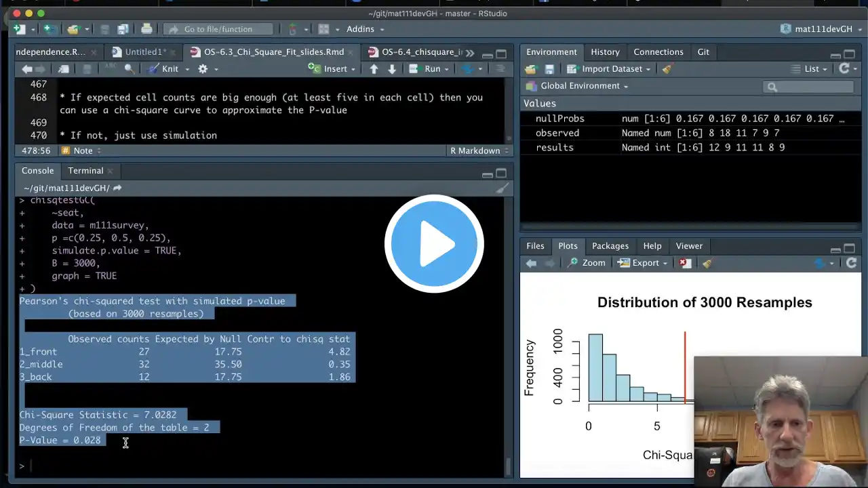Click the Environment search box
868x488 pixels.
click(x=808, y=87)
